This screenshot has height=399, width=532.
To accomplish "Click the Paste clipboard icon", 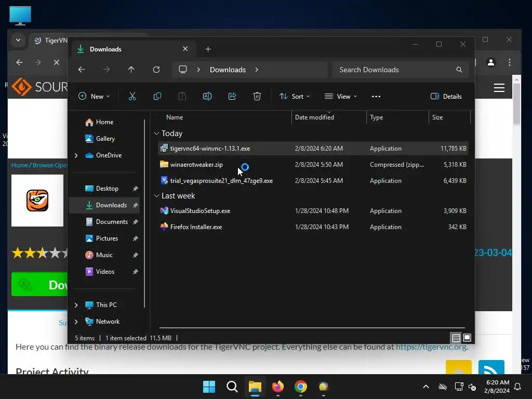I will [182, 96].
